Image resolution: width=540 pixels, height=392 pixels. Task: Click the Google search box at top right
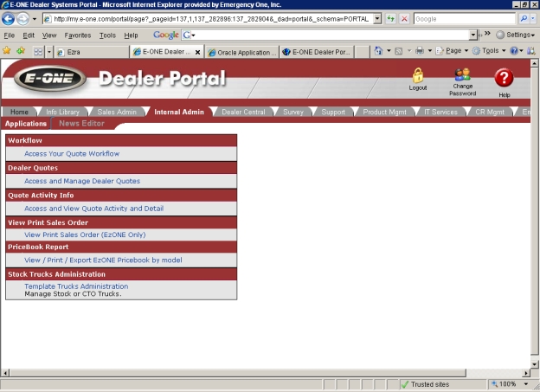click(x=464, y=18)
